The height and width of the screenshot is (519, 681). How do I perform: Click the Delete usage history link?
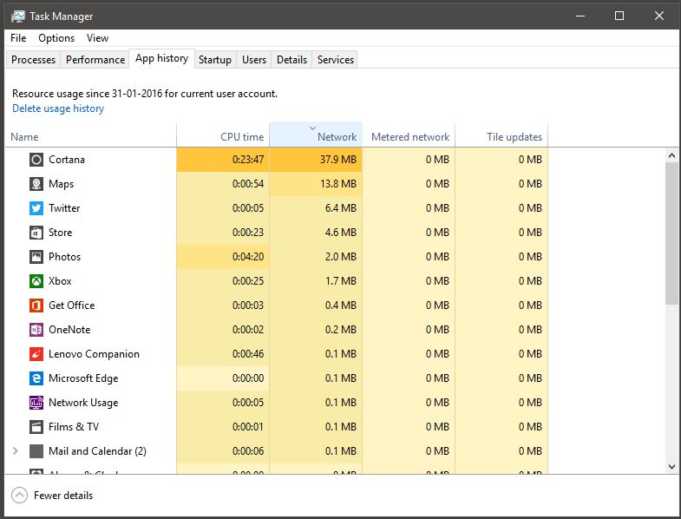(x=58, y=109)
